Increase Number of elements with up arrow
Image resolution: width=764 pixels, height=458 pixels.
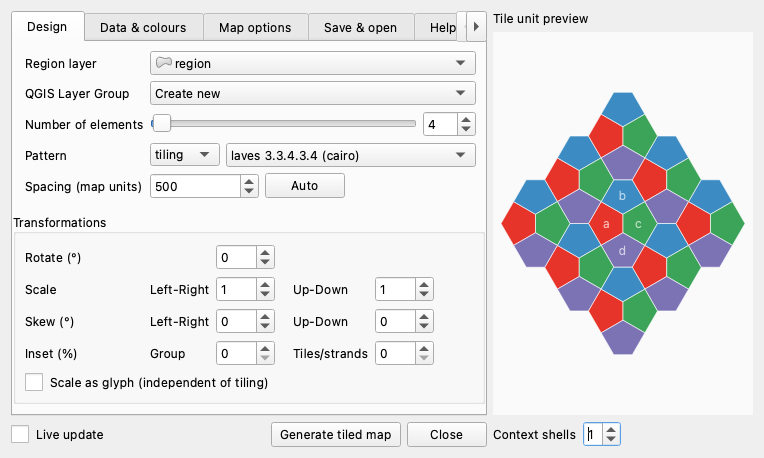[x=466, y=119]
